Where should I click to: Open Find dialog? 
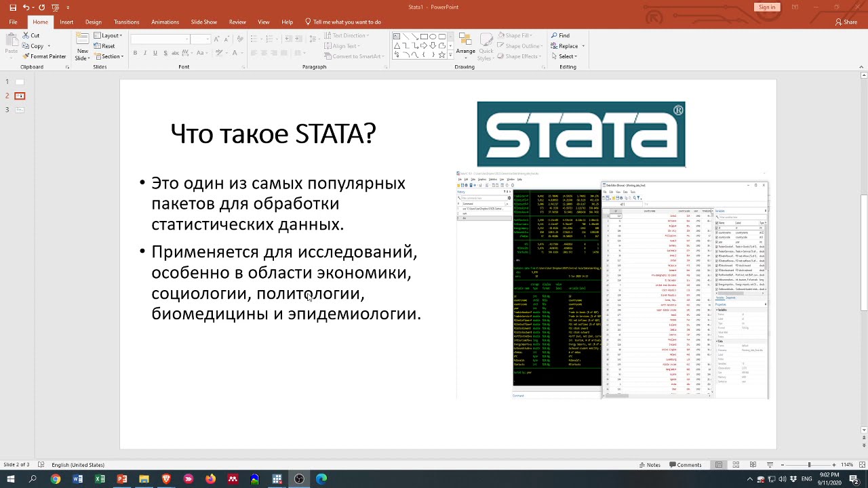560,35
